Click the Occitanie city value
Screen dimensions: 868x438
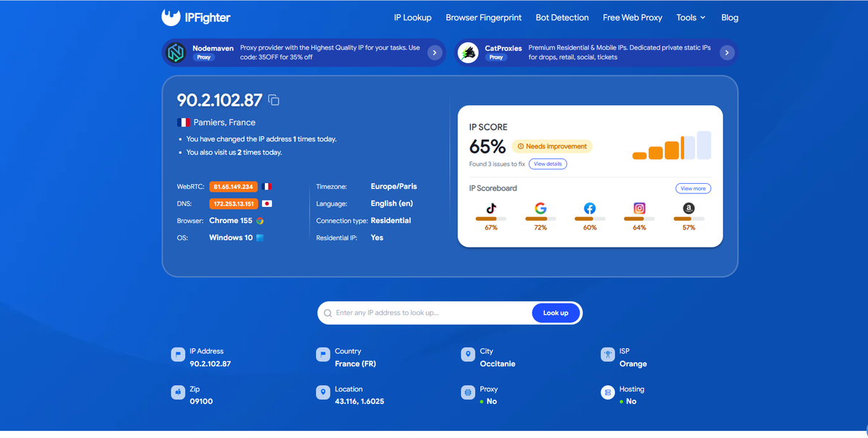498,363
